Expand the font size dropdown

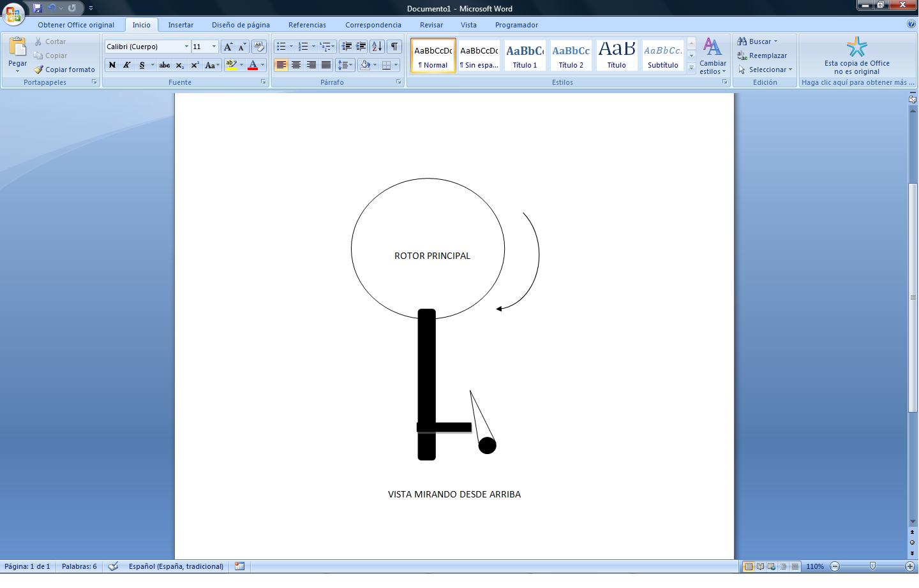[x=214, y=47]
